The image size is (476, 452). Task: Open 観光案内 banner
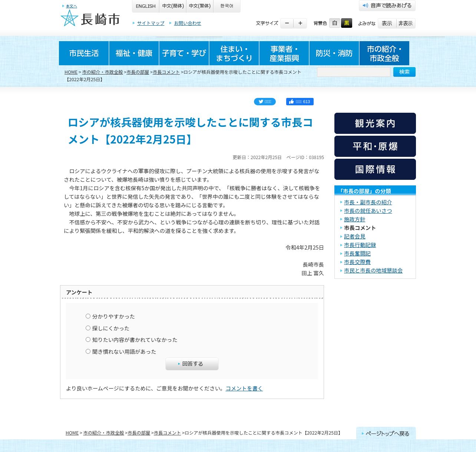pyautogui.click(x=375, y=123)
